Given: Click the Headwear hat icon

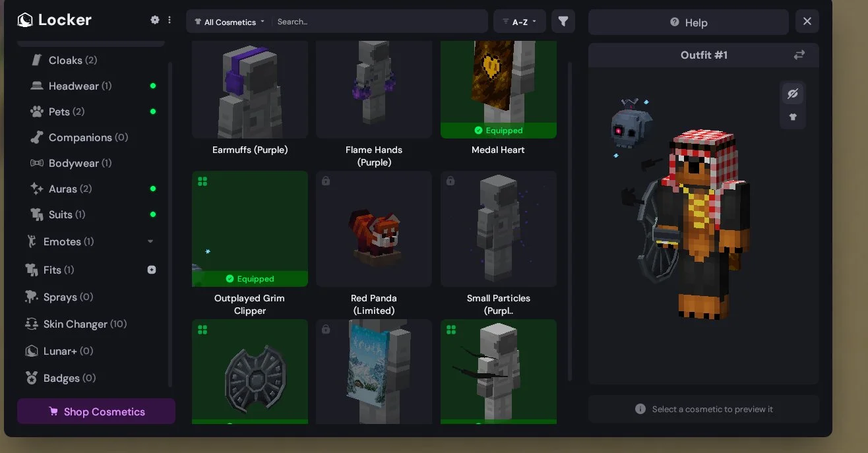Looking at the screenshot, I should pos(37,86).
